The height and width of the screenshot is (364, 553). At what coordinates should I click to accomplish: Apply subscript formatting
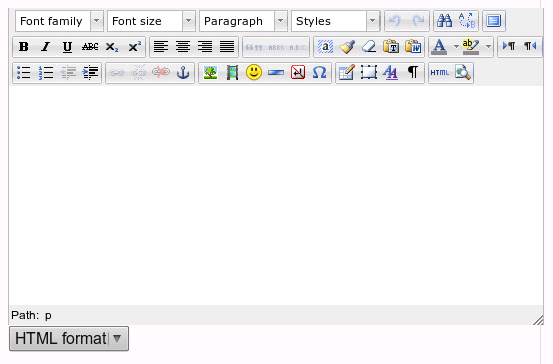pyautogui.click(x=112, y=47)
